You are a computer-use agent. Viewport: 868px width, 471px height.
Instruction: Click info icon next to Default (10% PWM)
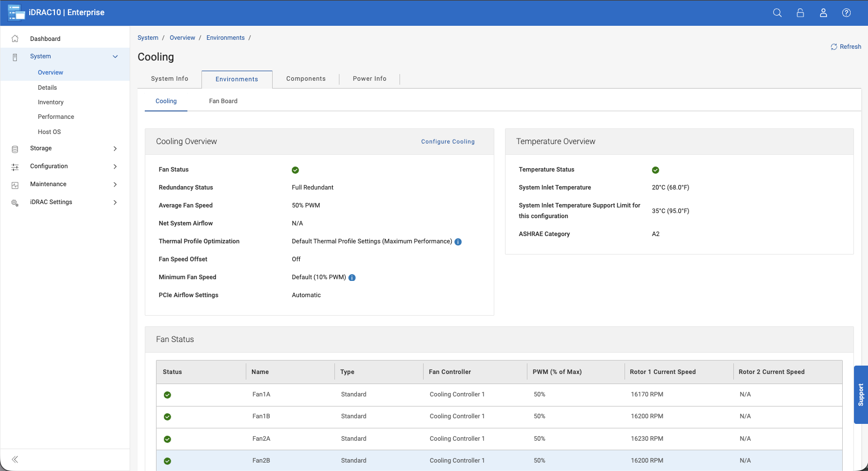(x=352, y=278)
